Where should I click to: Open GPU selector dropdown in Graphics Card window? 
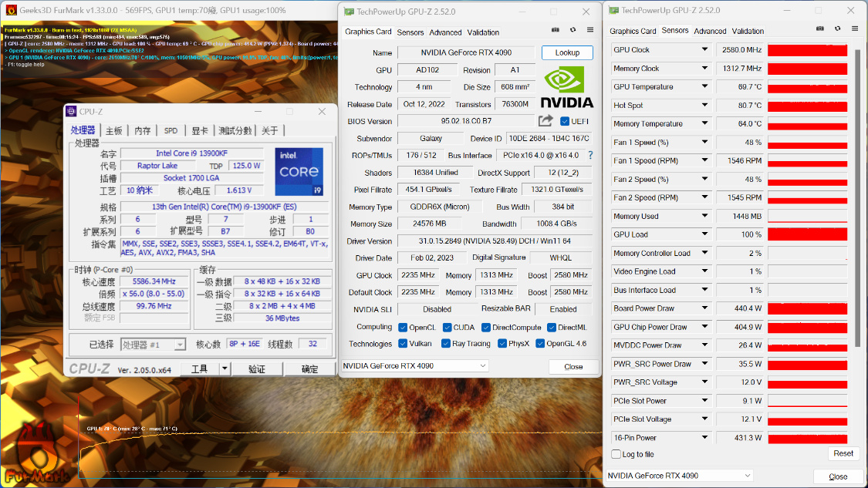(x=414, y=365)
